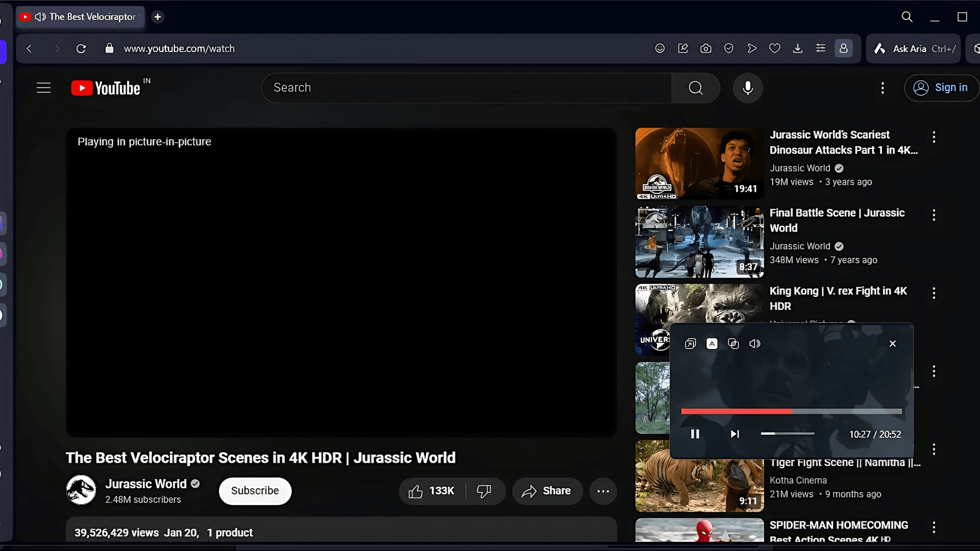Close the picture-in-picture popup

pos(893,344)
